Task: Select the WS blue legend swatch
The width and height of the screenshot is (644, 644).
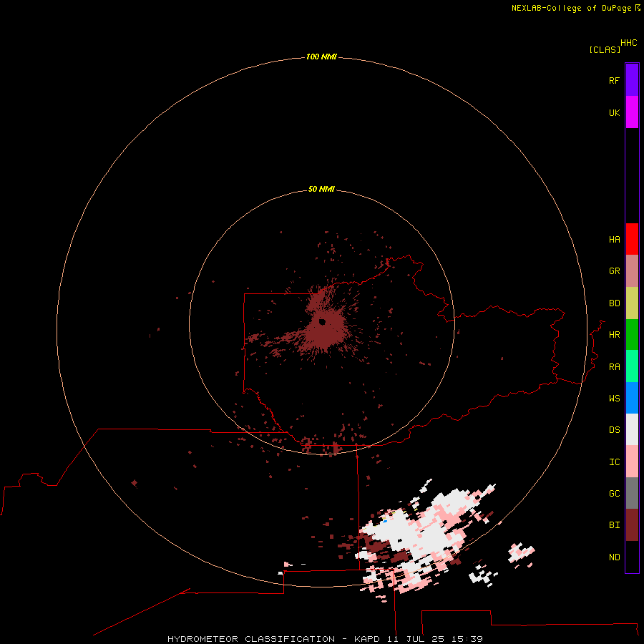Action: [x=632, y=398]
